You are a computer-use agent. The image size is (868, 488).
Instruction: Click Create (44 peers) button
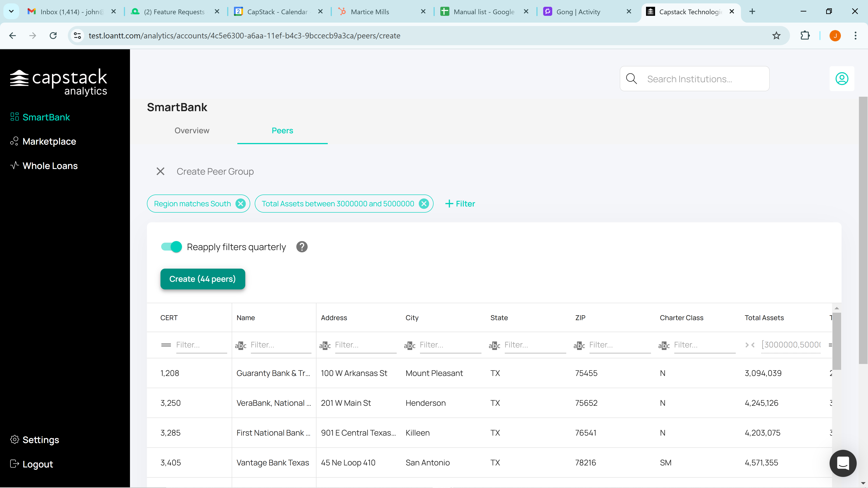click(203, 279)
